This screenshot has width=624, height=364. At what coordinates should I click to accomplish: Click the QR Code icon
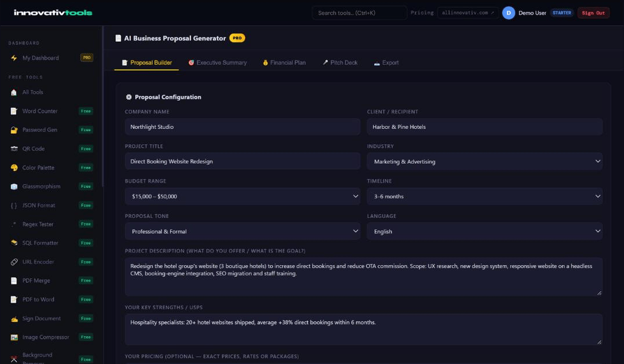[x=14, y=149]
